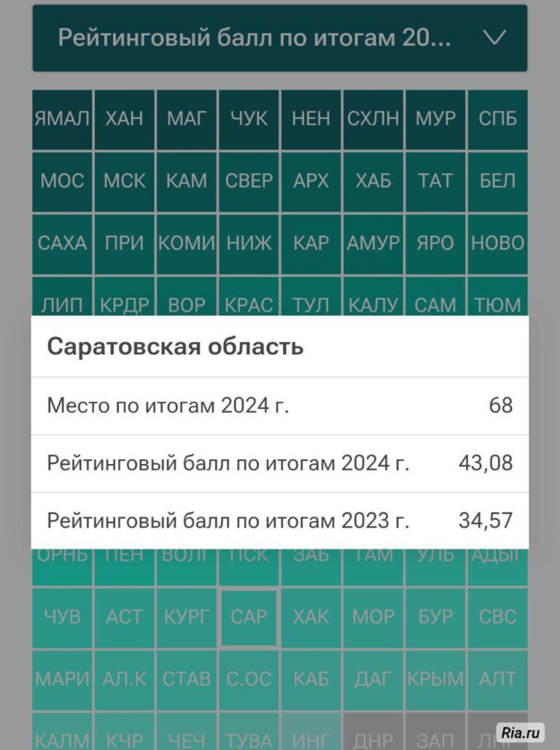The height and width of the screenshot is (750, 560).
Task: Click the Ria.ru watermark link
Action: [520, 732]
